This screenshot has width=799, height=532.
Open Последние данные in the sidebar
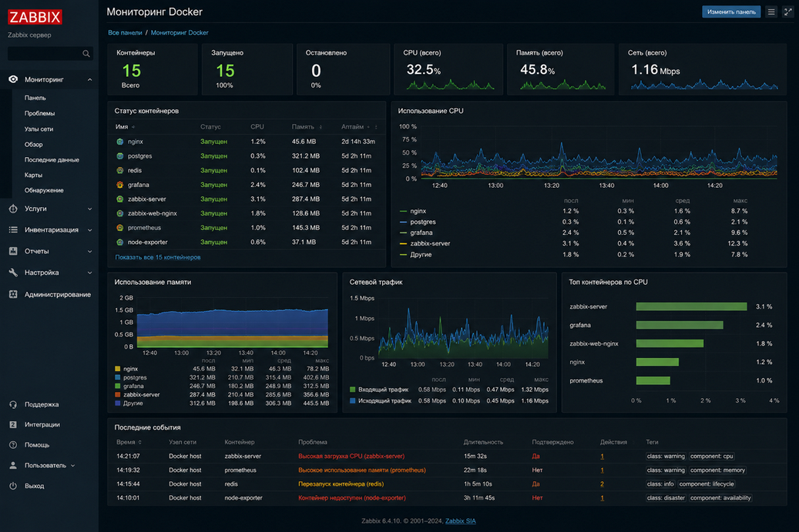[52, 160]
